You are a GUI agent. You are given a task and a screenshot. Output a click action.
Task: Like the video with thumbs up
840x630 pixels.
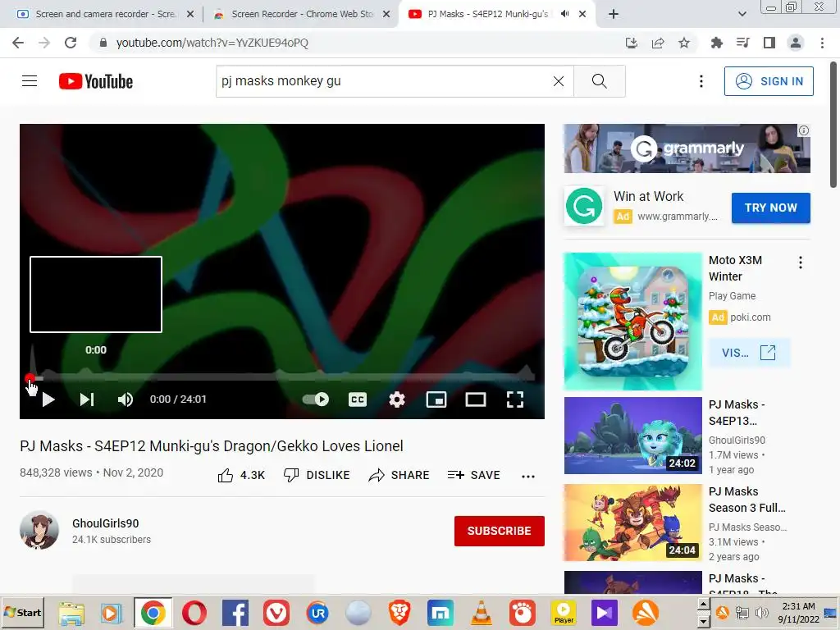tap(241, 475)
